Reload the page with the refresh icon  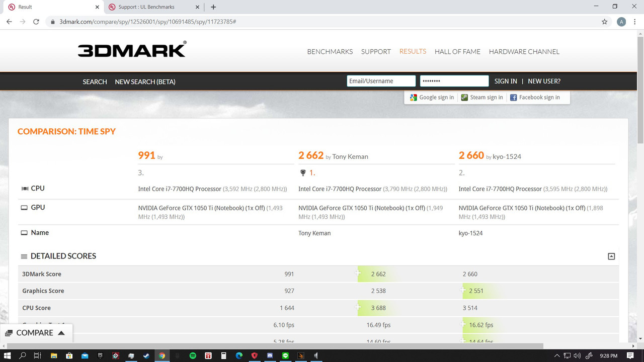[36, 22]
